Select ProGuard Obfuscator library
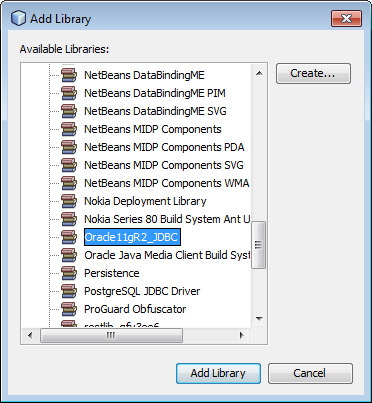 click(135, 309)
